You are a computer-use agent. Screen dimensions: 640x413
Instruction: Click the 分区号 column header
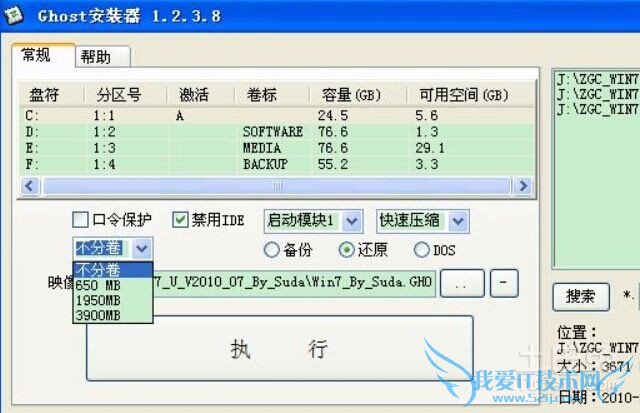point(126,95)
